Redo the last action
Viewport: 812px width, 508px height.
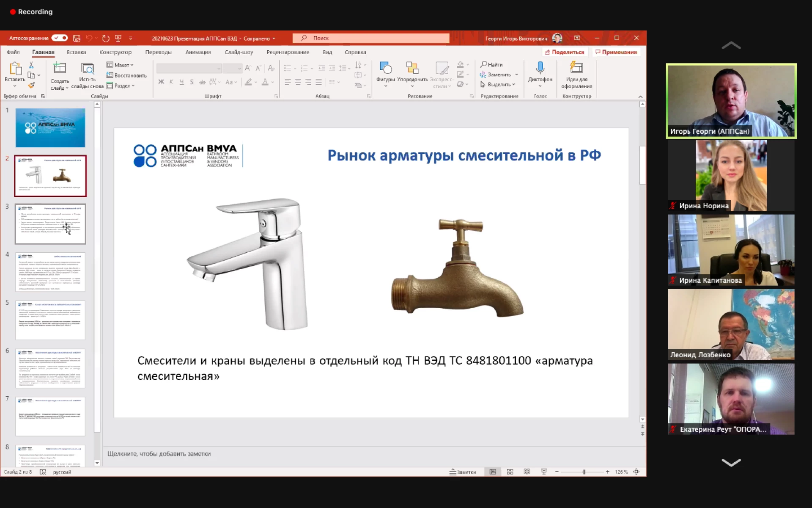pyautogui.click(x=106, y=38)
